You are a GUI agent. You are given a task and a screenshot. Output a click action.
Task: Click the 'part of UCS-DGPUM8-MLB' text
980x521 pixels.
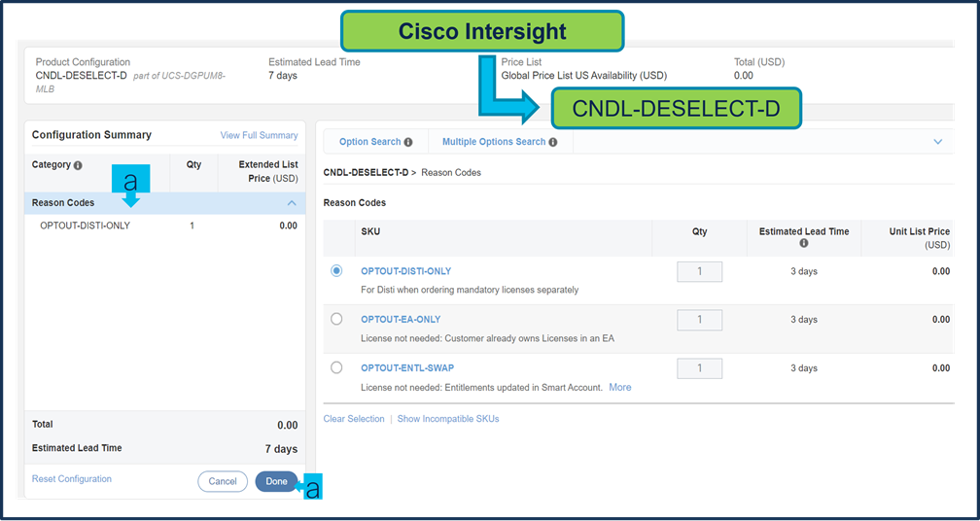130,83
